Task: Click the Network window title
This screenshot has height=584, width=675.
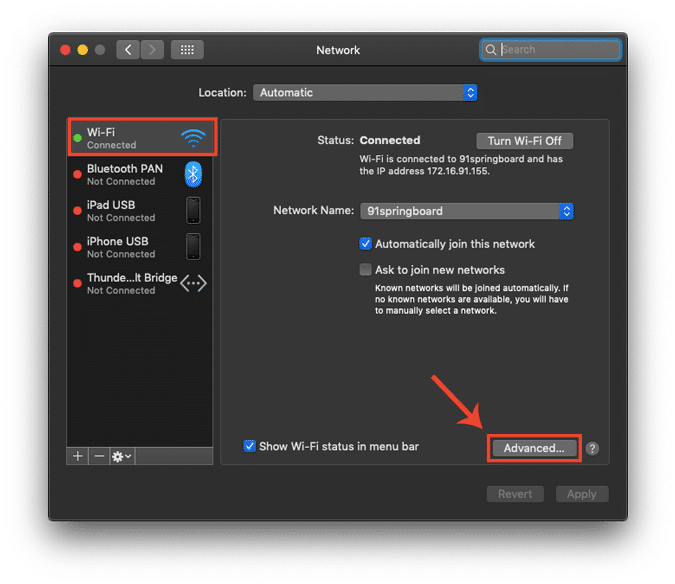Action: click(338, 50)
